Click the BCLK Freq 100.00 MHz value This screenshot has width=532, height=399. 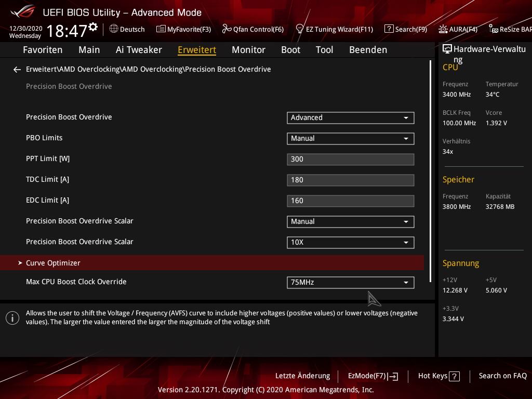click(x=459, y=123)
